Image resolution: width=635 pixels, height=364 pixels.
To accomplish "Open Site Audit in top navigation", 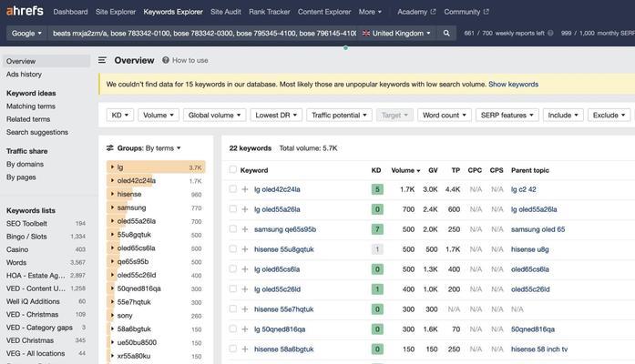I will pos(226,12).
